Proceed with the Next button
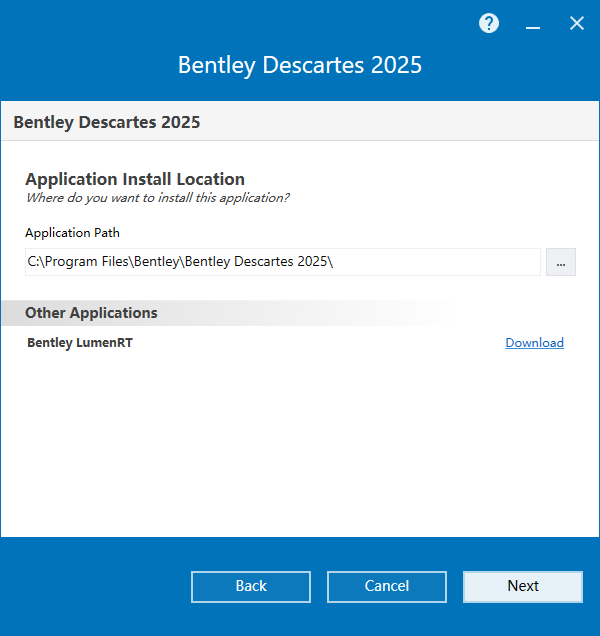 (x=523, y=587)
